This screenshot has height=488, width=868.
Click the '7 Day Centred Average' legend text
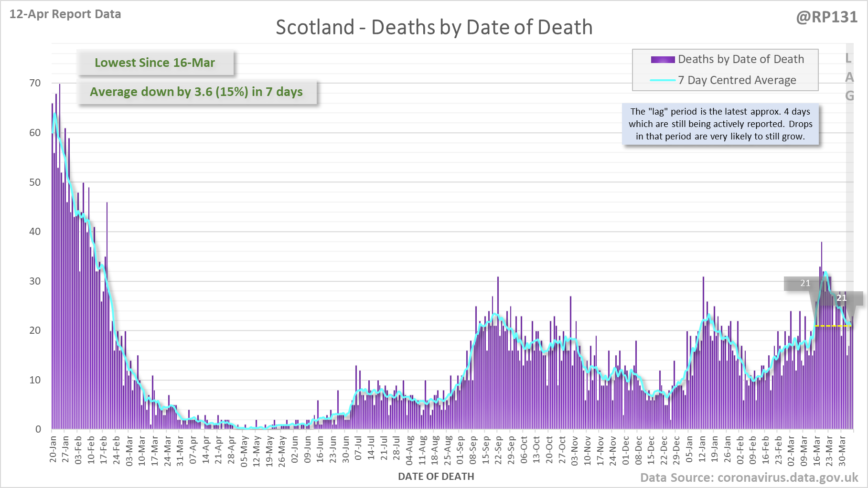(737, 80)
